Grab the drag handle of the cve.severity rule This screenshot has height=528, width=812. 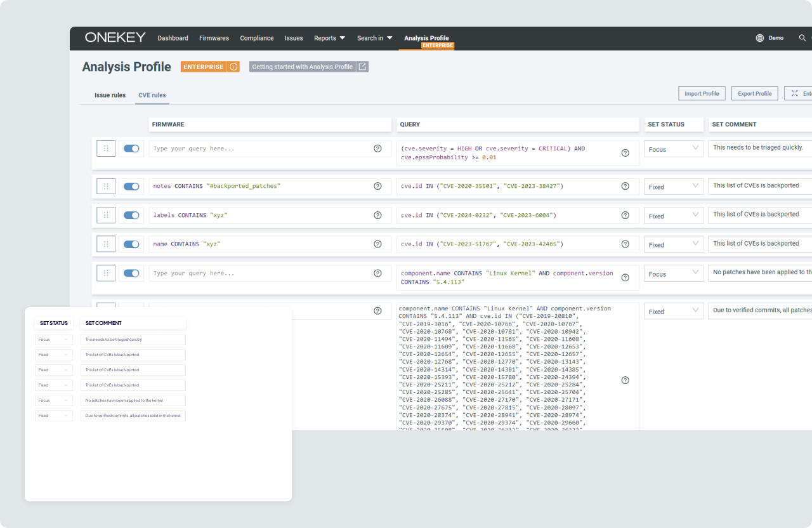106,148
